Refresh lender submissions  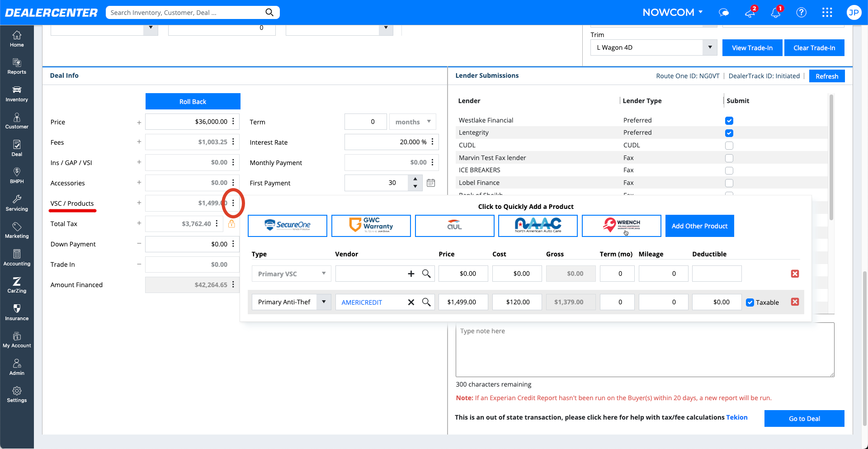click(x=827, y=76)
